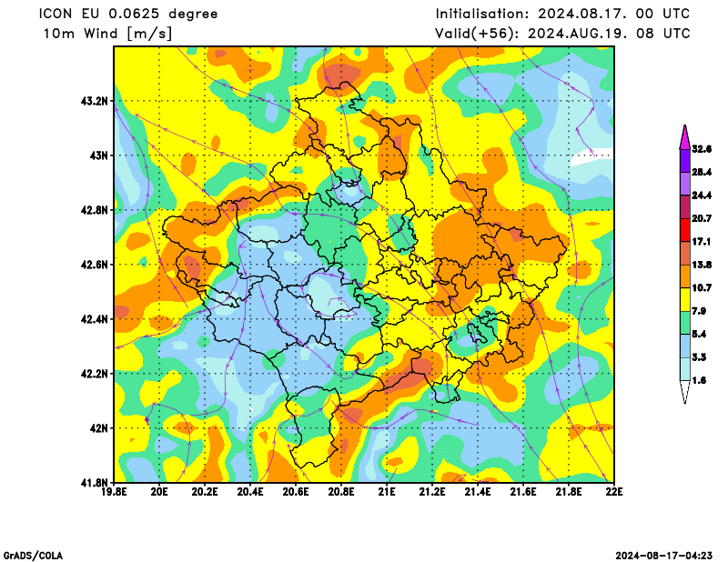Click the light purple 24.4–28.4 legend swatch
728x562 pixels.
pyautogui.click(x=684, y=184)
